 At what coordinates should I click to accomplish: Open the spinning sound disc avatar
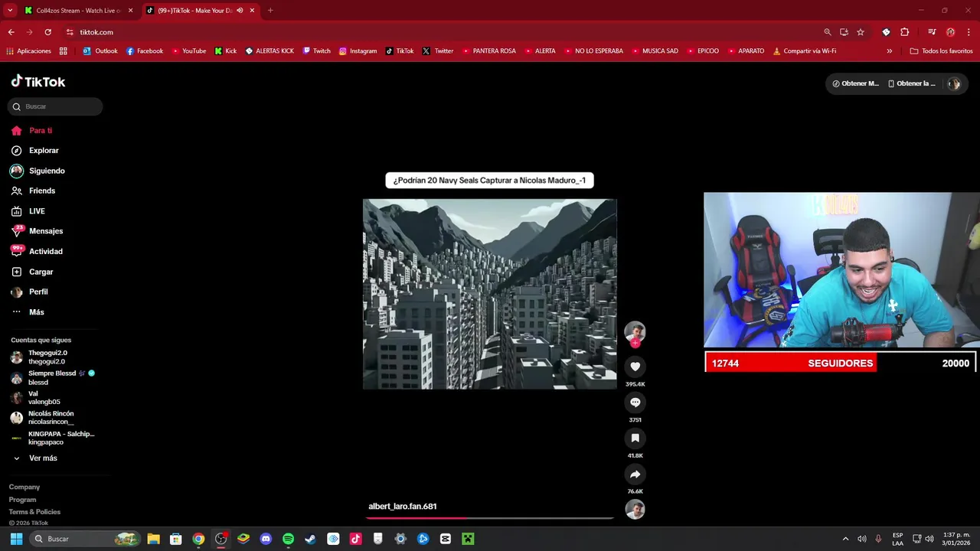tap(635, 509)
